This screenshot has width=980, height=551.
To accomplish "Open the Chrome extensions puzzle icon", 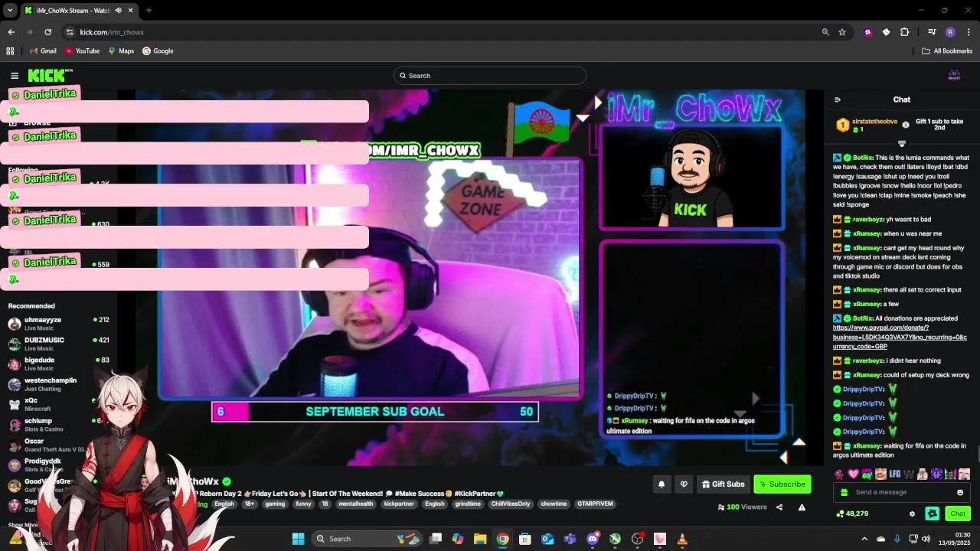I will pyautogui.click(x=904, y=32).
